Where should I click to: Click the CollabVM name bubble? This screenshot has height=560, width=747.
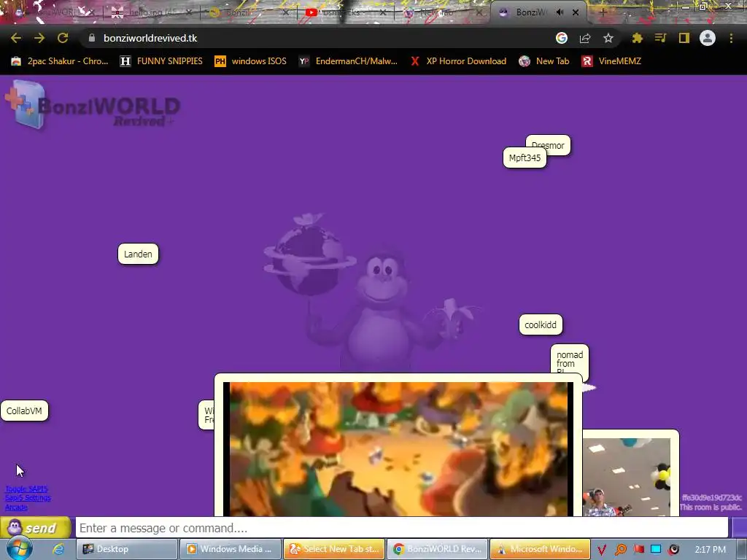click(x=24, y=411)
